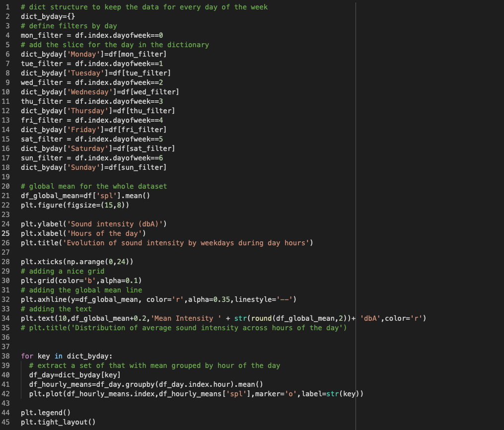Viewport: 504px width, 430px height.
Task: Click the empty dict_byday={} initialization
Action: point(48,16)
